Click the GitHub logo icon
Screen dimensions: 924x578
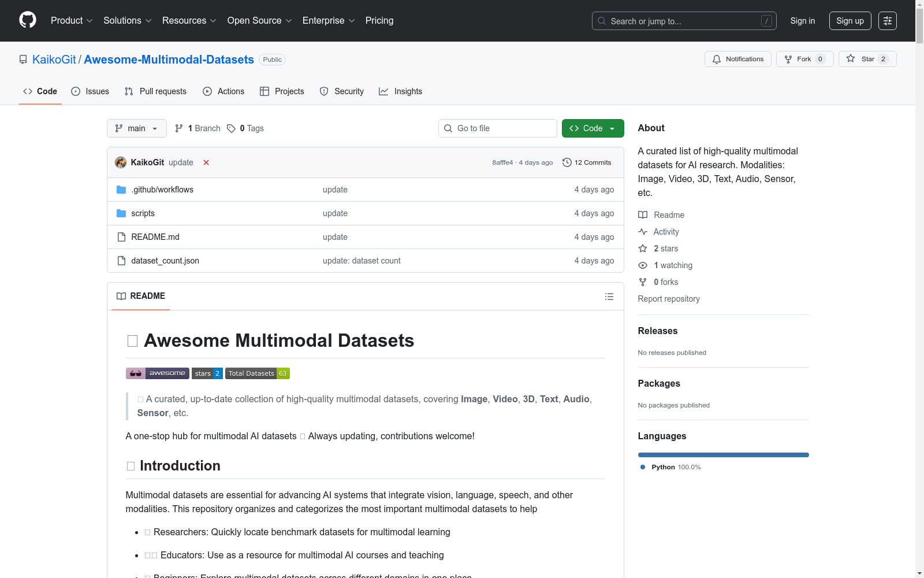(x=28, y=20)
